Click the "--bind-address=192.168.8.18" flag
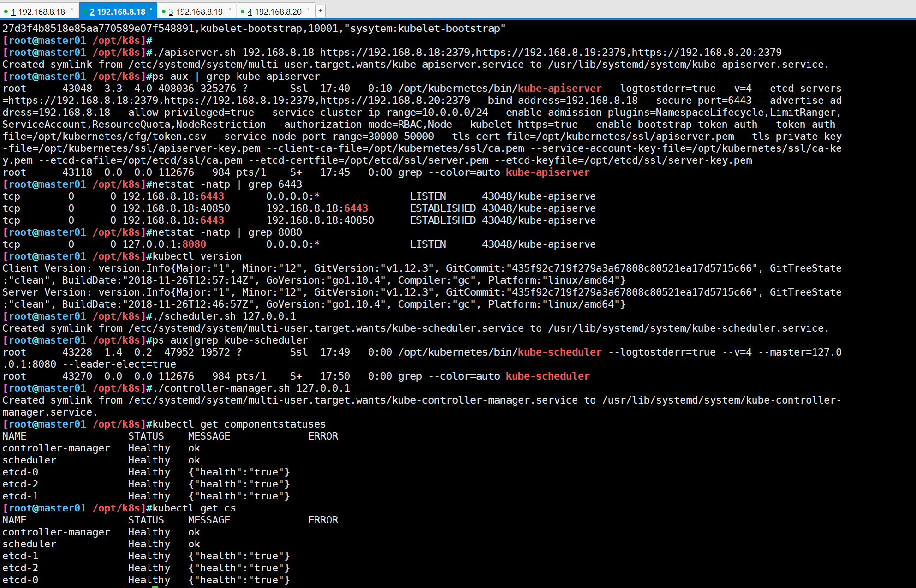916x588 pixels. coord(557,101)
